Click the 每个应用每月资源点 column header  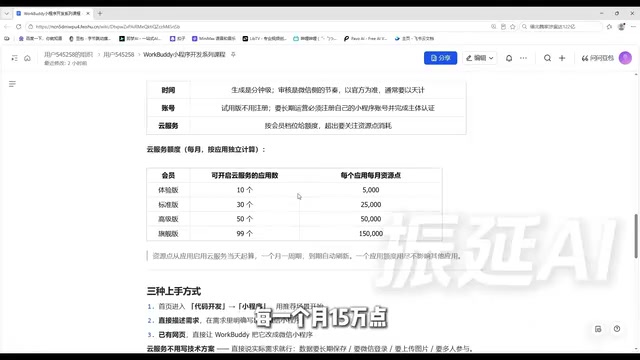tap(371, 176)
